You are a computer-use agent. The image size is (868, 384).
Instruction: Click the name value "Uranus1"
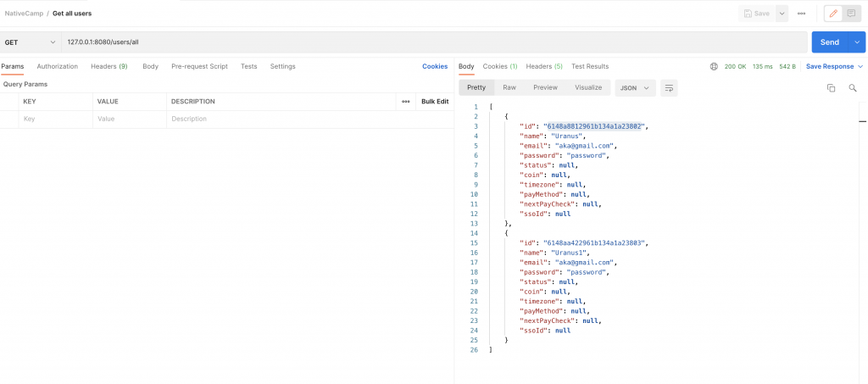coord(570,253)
